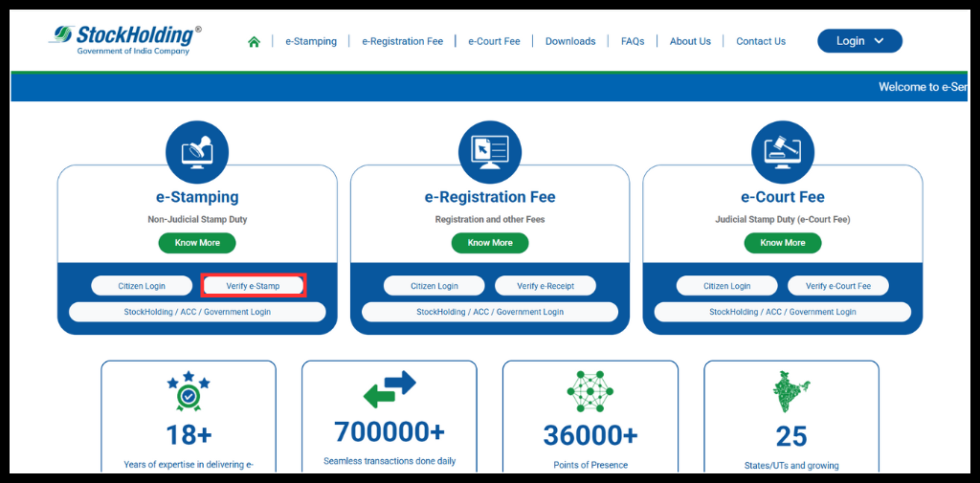980x483 pixels.
Task: Expand the Login dropdown
Action: pos(859,41)
